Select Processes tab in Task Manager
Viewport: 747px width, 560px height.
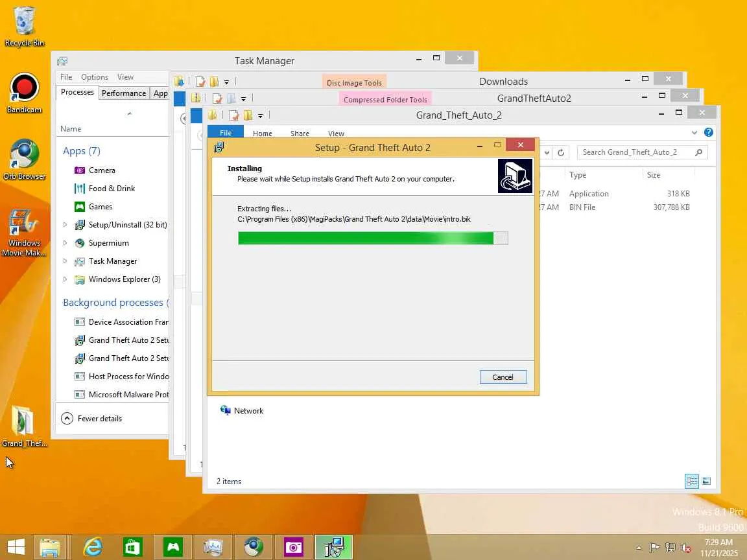click(x=77, y=92)
